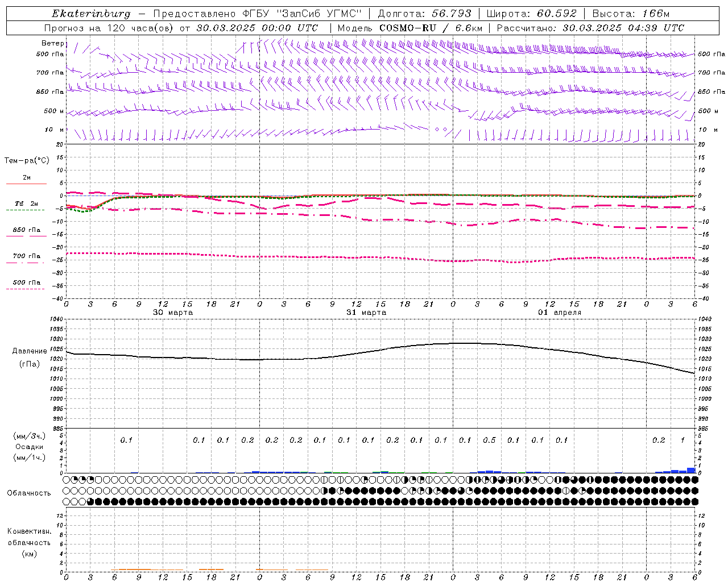
Task: Click the "01 апреля" date label
Action: 560,313
